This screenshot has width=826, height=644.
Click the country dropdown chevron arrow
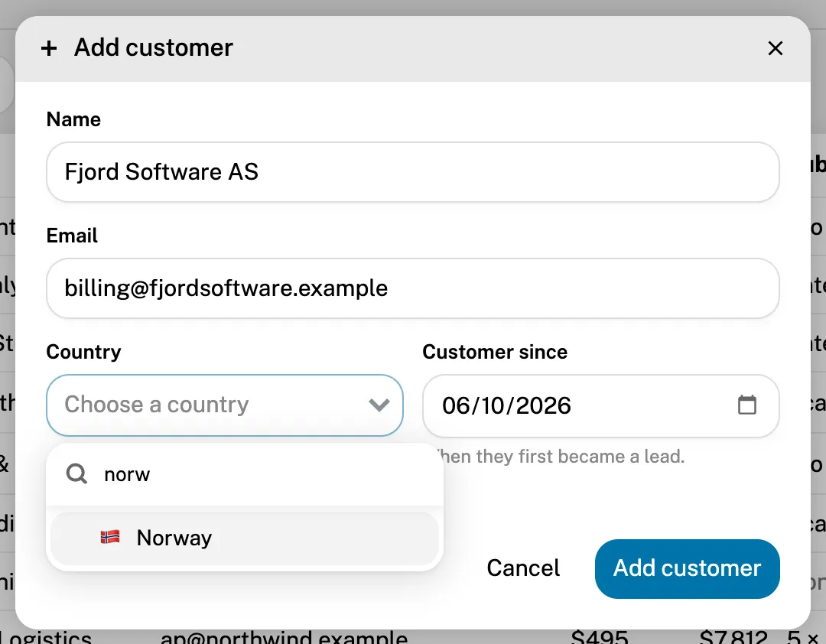pos(379,405)
